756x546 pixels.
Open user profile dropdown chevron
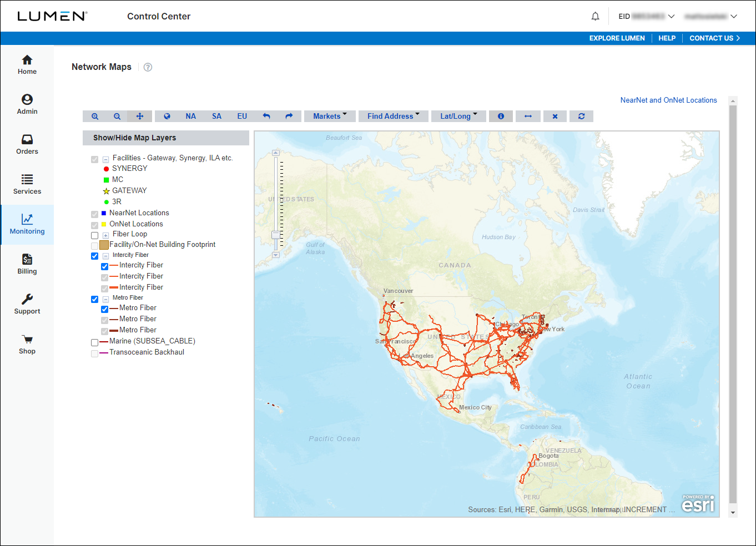tap(734, 17)
